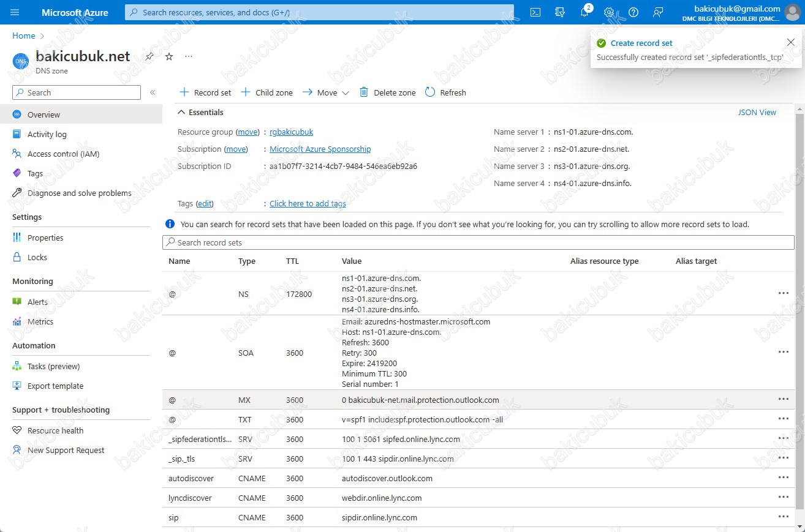
Task: Refresh the DNS zone view
Action: (x=445, y=92)
